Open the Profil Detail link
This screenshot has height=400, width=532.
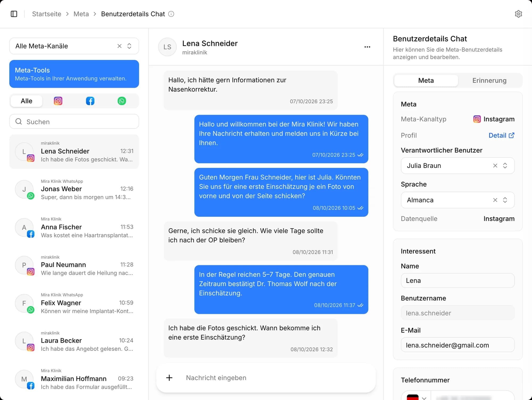pyautogui.click(x=501, y=135)
